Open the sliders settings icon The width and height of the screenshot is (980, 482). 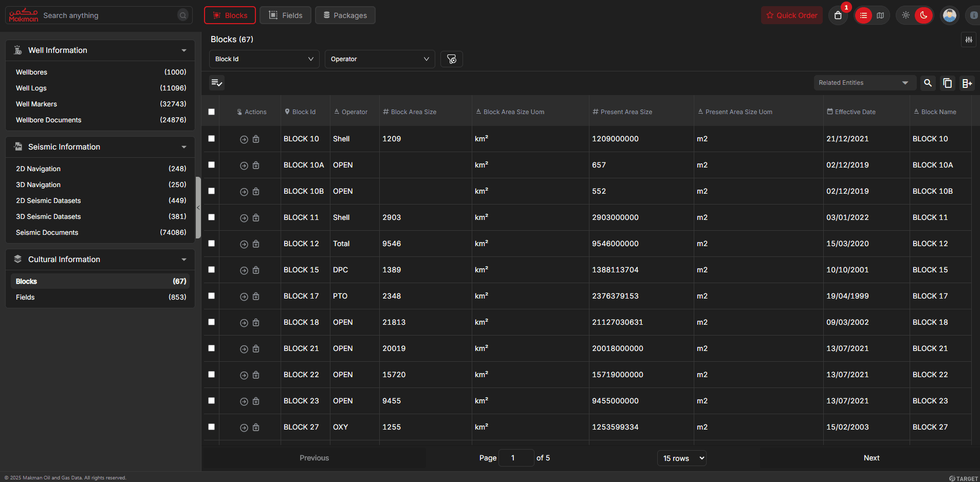pyautogui.click(x=969, y=40)
